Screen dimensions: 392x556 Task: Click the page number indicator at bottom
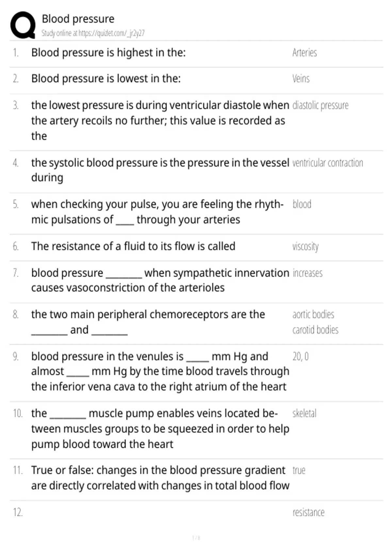[196, 538]
